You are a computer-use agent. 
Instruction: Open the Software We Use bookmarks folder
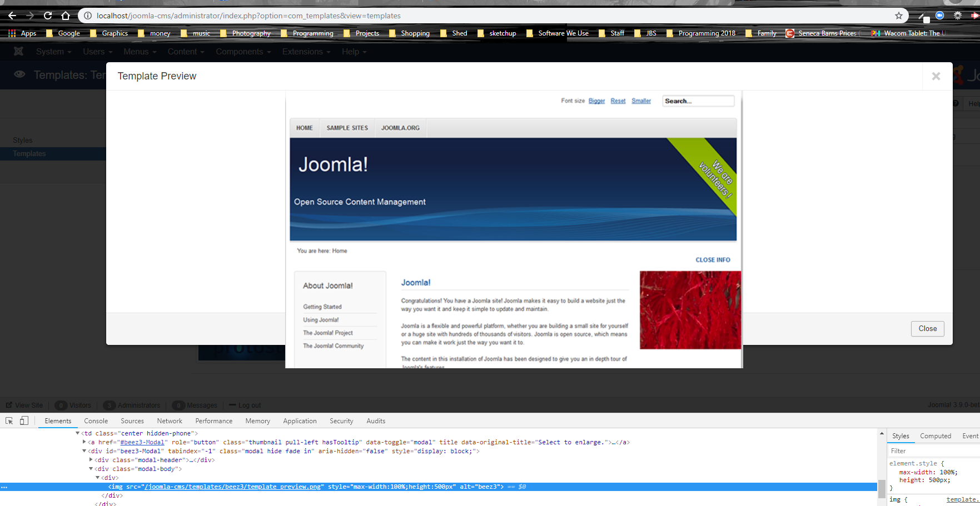558,33
